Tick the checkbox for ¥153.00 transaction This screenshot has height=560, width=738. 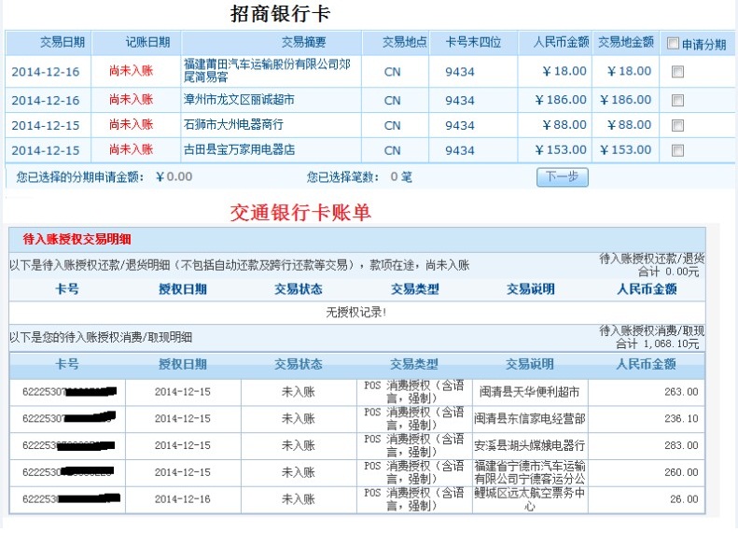point(678,150)
